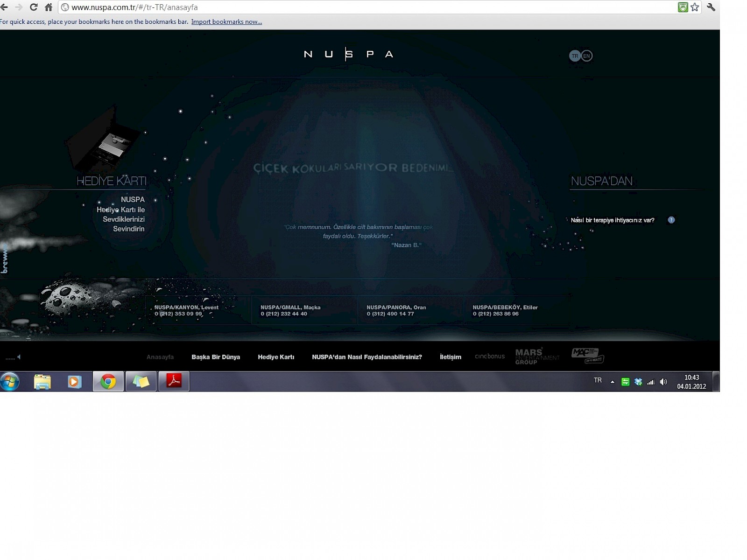Click the blue question mark help icon
747x560 pixels.
click(671, 220)
